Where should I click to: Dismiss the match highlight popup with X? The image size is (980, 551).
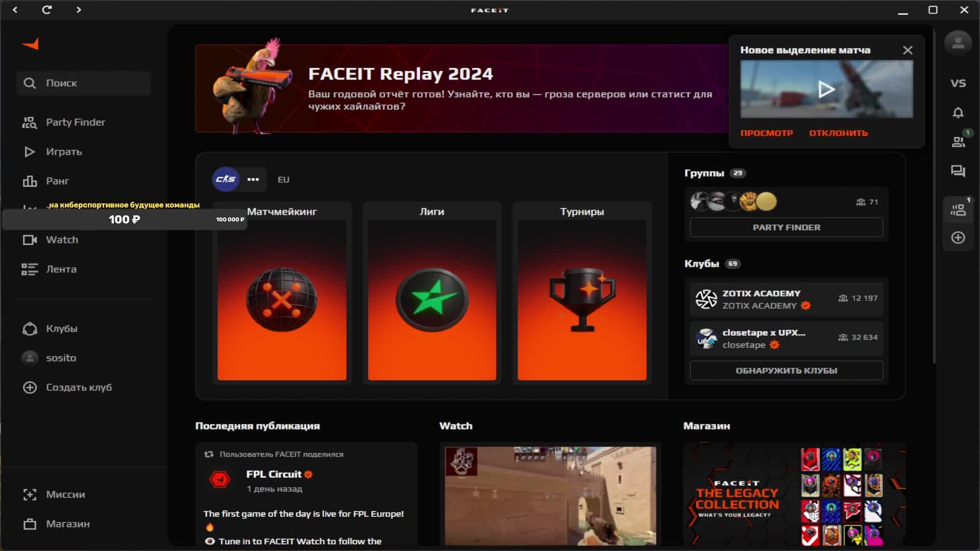coord(908,51)
